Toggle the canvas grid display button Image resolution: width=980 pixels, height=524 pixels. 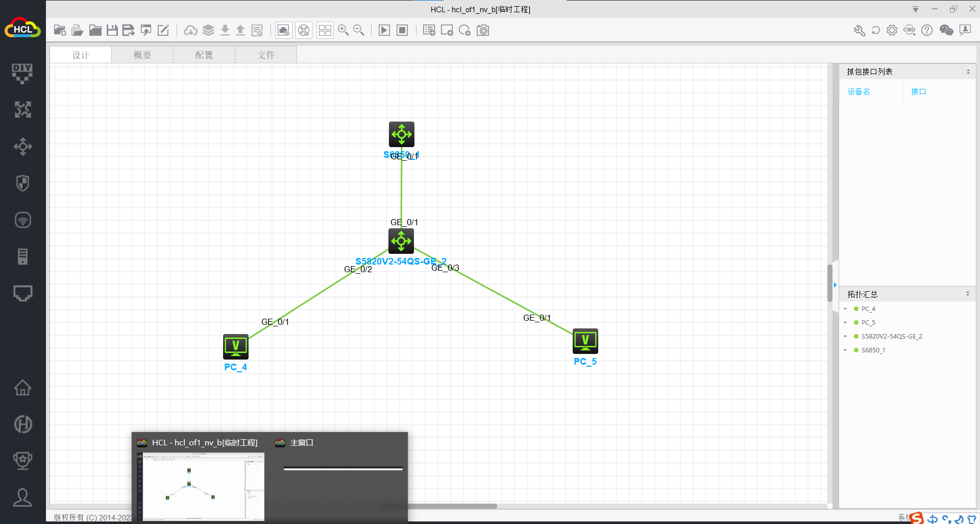325,30
